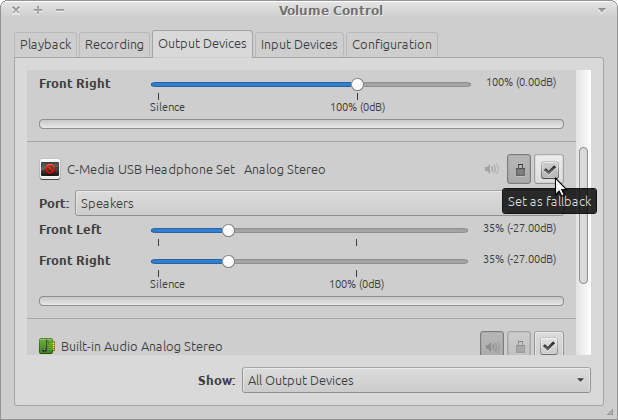The width and height of the screenshot is (618, 420).
Task: Switch to the Playback tab
Action: (x=46, y=45)
